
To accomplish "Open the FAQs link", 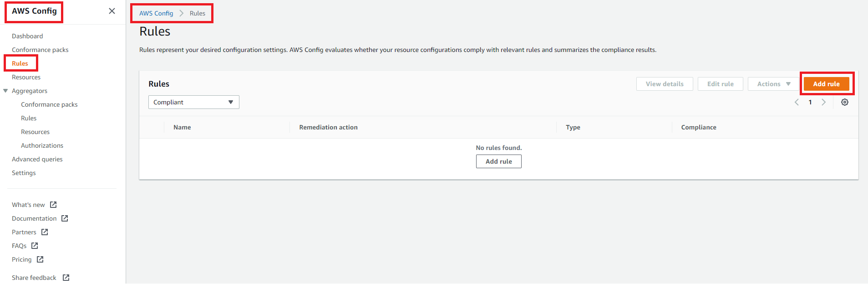I will click(19, 246).
